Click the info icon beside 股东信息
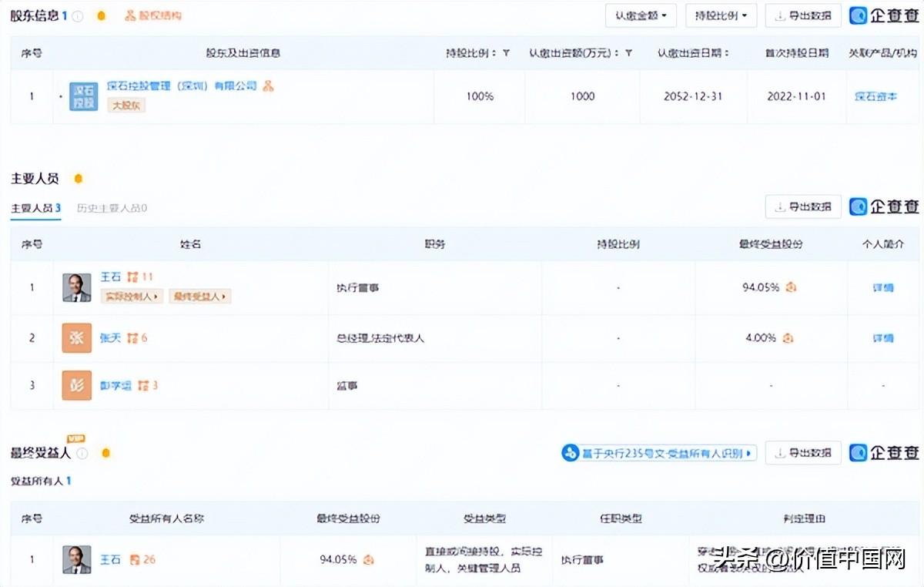This screenshot has height=587, width=924. (78, 16)
